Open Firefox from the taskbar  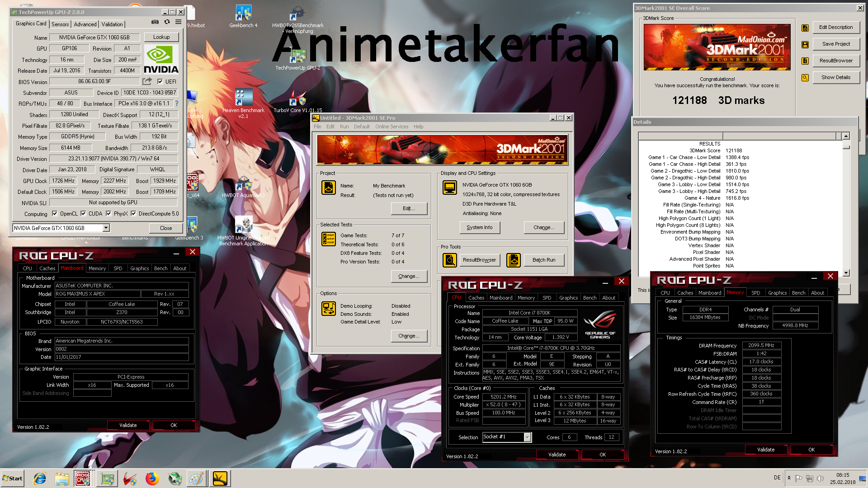(x=152, y=479)
